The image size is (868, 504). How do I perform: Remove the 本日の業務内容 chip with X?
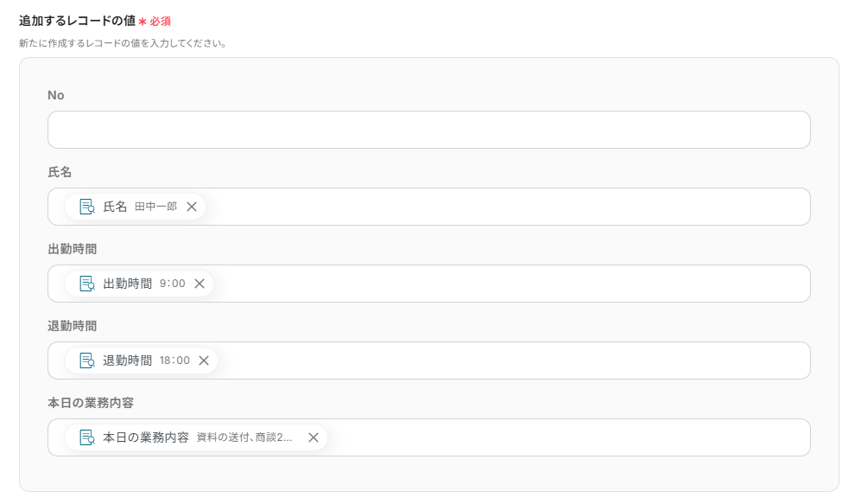pyautogui.click(x=314, y=437)
